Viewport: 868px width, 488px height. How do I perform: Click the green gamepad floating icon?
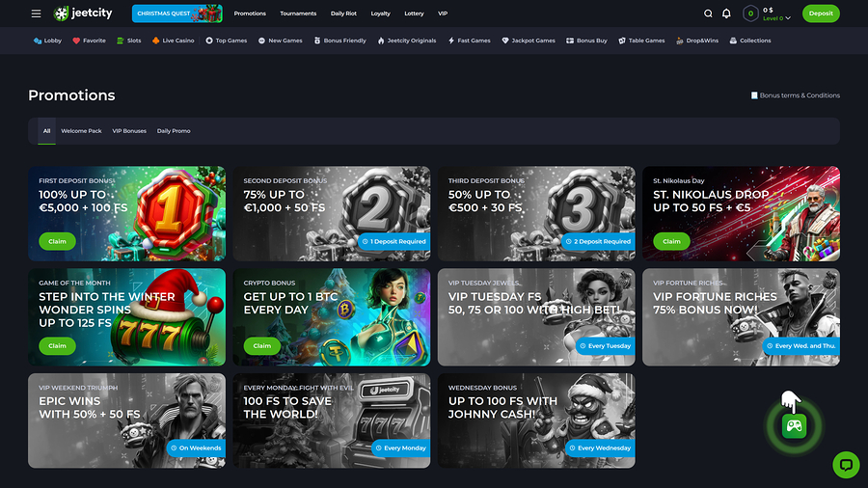[x=794, y=426]
